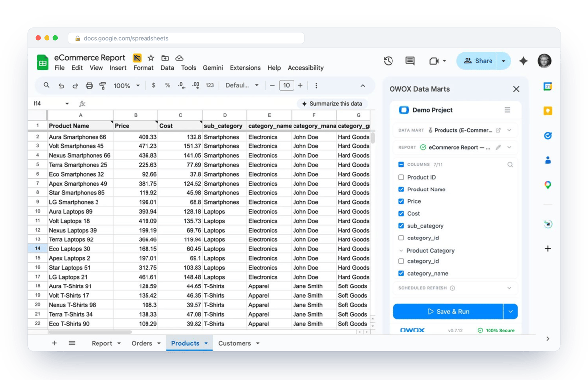Edit the eCommerce Report name pencil
Viewport: 588px width, 380px height.
pos(498,147)
